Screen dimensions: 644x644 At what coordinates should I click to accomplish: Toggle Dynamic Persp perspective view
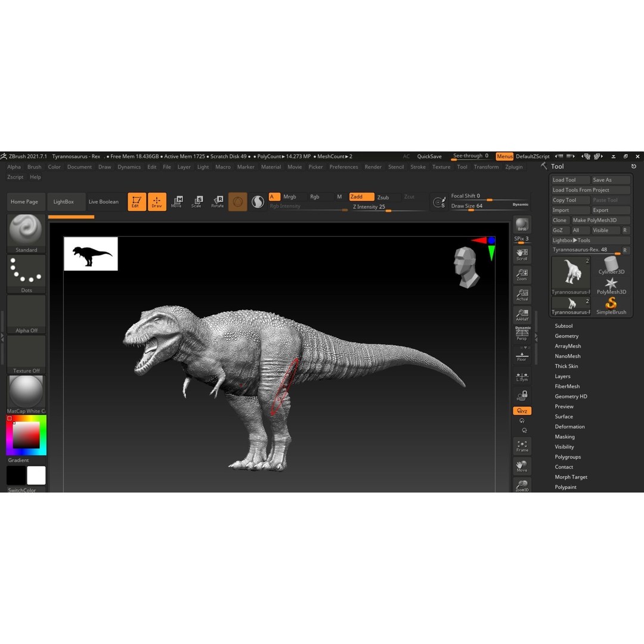coord(522,333)
